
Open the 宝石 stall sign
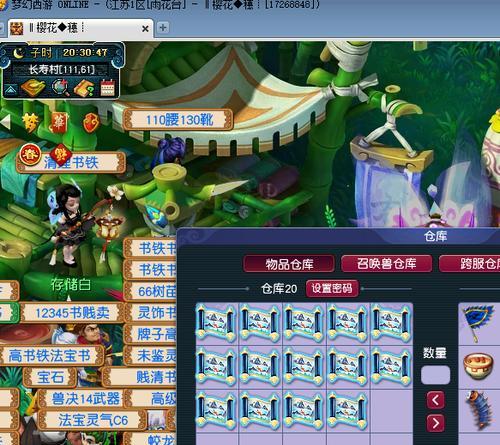tap(51, 377)
